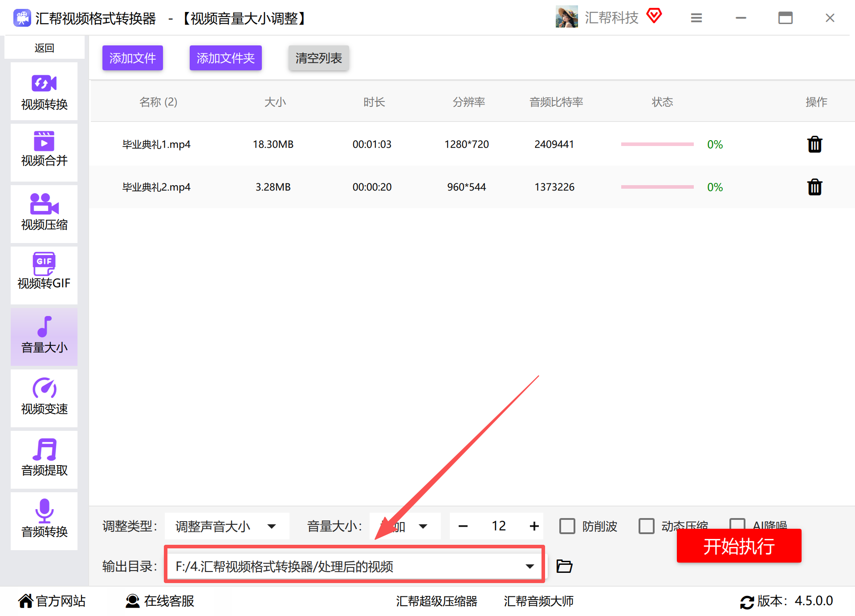Enable the 动态压缩 checkbox

pos(647,526)
